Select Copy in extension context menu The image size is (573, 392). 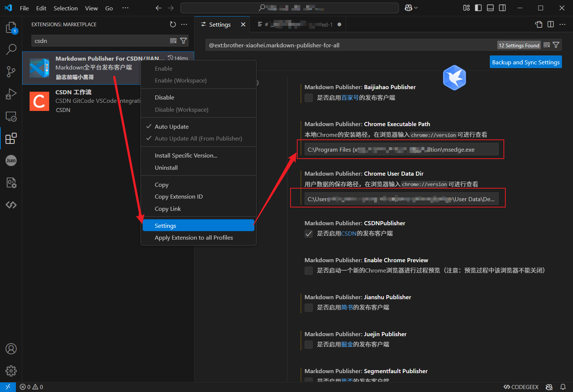tap(198, 185)
